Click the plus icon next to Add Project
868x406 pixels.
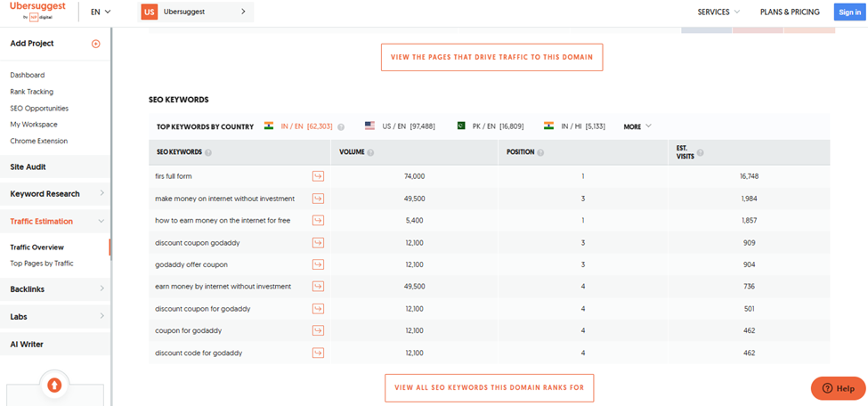(x=96, y=44)
